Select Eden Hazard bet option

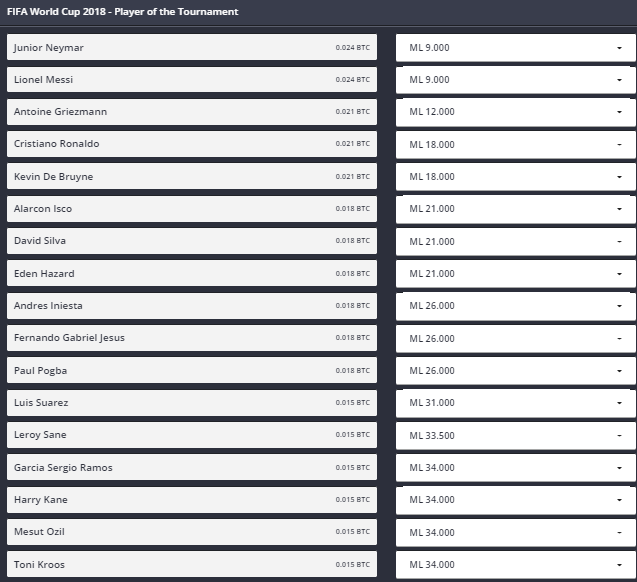pos(192,273)
